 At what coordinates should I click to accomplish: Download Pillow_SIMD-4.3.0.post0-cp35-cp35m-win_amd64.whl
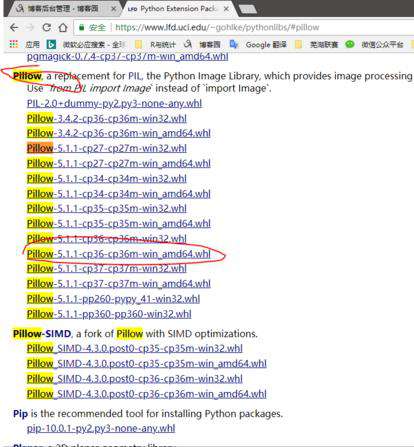147,364
